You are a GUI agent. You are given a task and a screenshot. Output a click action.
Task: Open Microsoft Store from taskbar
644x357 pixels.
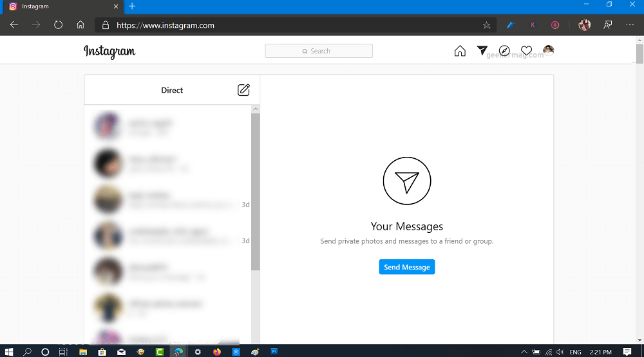click(102, 352)
